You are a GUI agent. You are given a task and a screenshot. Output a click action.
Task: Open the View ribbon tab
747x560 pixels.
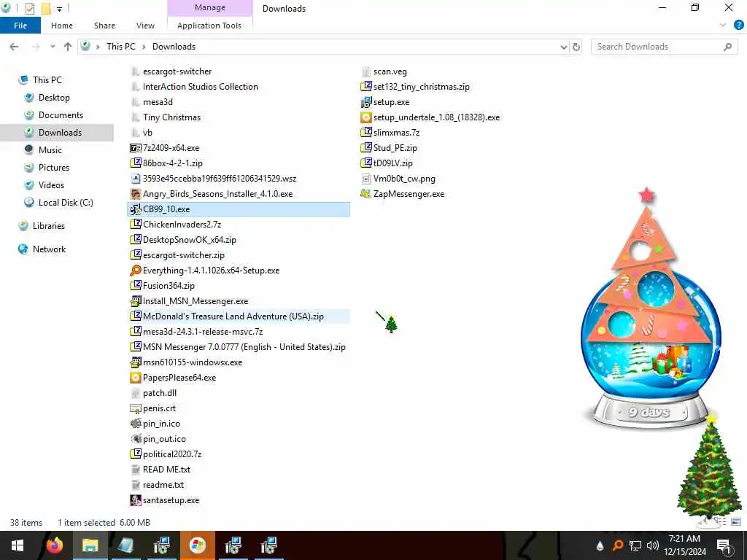point(145,26)
